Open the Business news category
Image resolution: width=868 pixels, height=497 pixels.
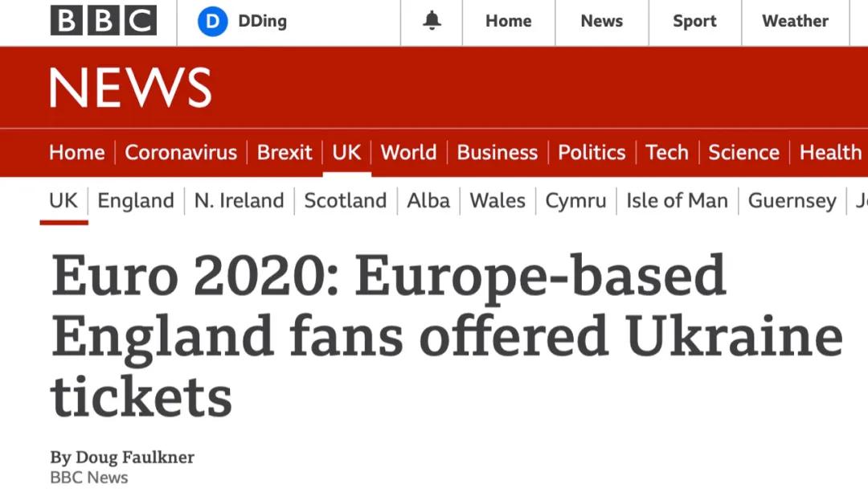click(497, 152)
